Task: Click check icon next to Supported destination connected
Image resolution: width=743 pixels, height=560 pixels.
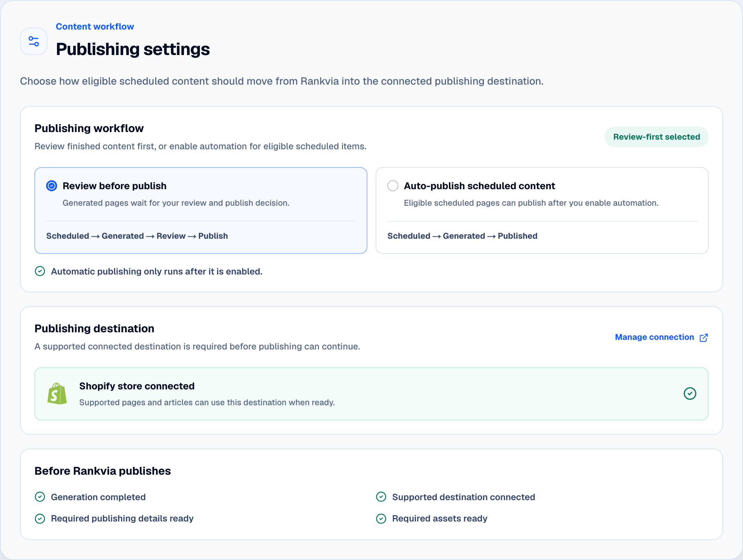Action: [381, 497]
